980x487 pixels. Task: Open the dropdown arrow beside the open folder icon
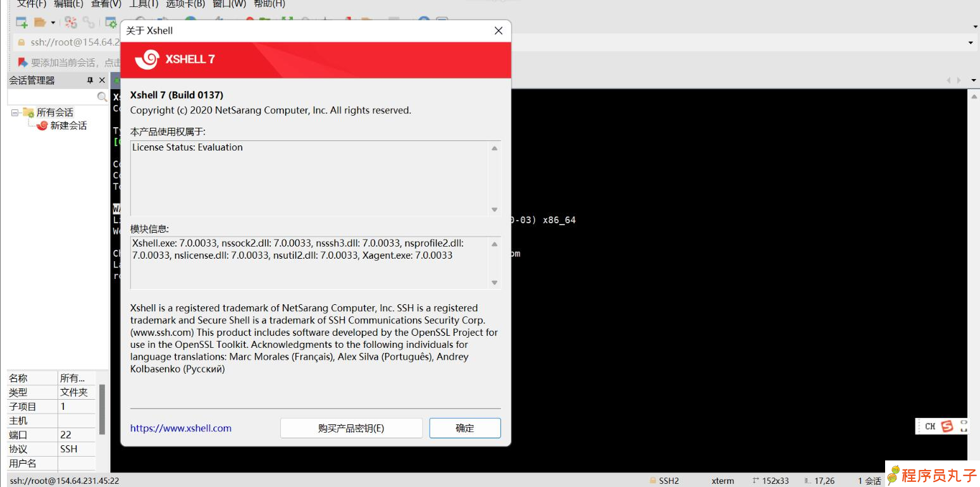point(53,23)
